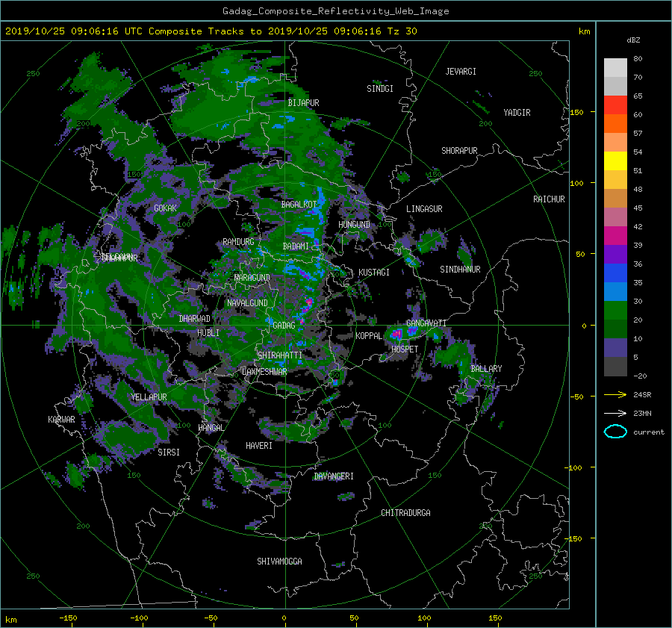This screenshot has height=628, width=672.
Task: Select the YELLAPUR city label
Action: pos(149,397)
